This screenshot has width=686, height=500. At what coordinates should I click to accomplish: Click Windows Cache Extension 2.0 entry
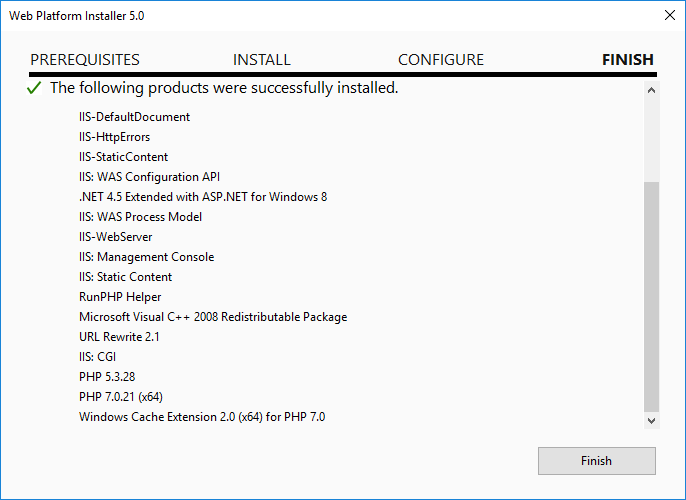[x=202, y=417]
